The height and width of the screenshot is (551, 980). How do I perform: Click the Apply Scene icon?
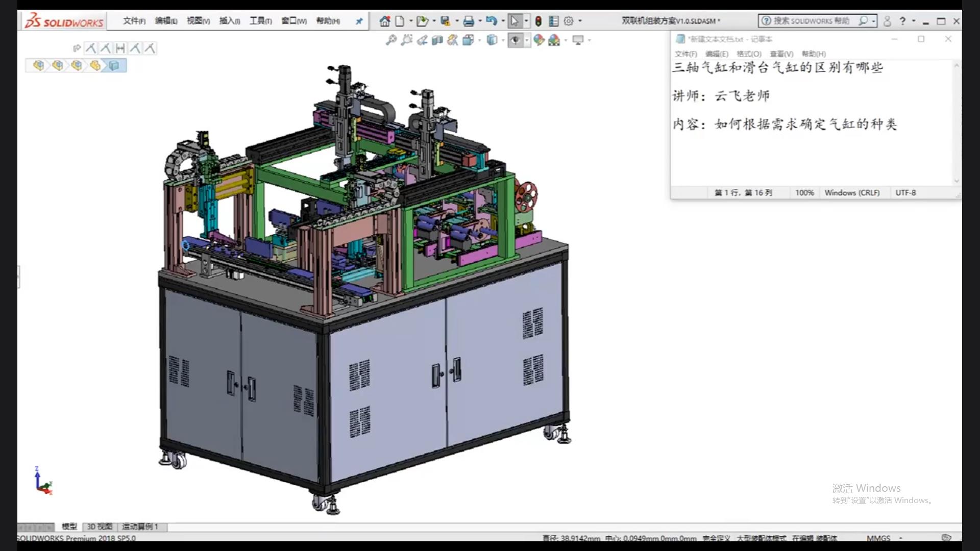click(x=554, y=40)
